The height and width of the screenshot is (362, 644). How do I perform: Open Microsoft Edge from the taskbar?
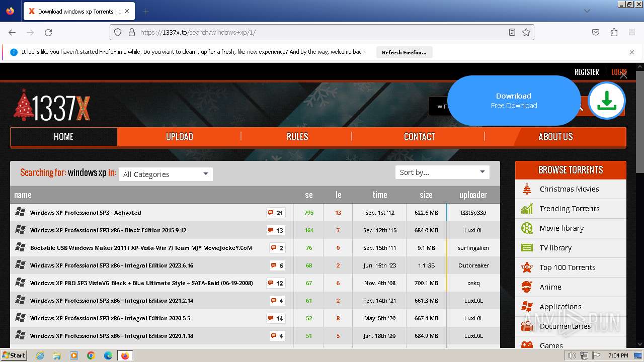pos(108,355)
